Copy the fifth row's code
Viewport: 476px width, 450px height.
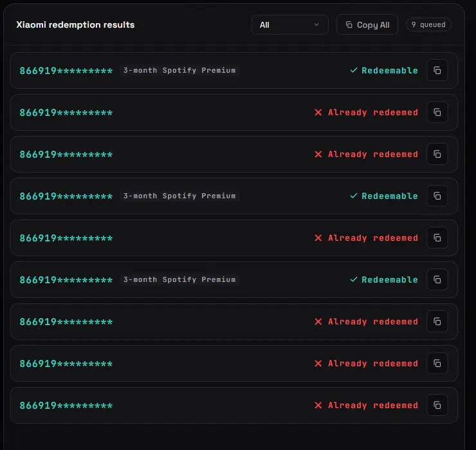point(437,238)
